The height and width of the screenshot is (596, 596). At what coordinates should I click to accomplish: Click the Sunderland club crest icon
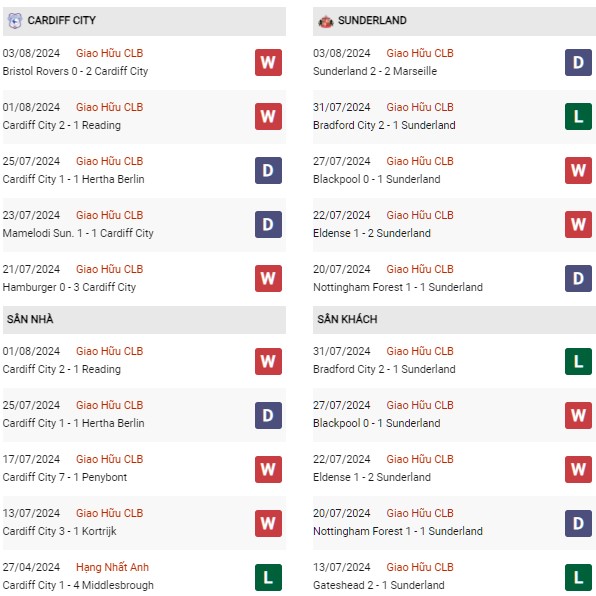326,21
